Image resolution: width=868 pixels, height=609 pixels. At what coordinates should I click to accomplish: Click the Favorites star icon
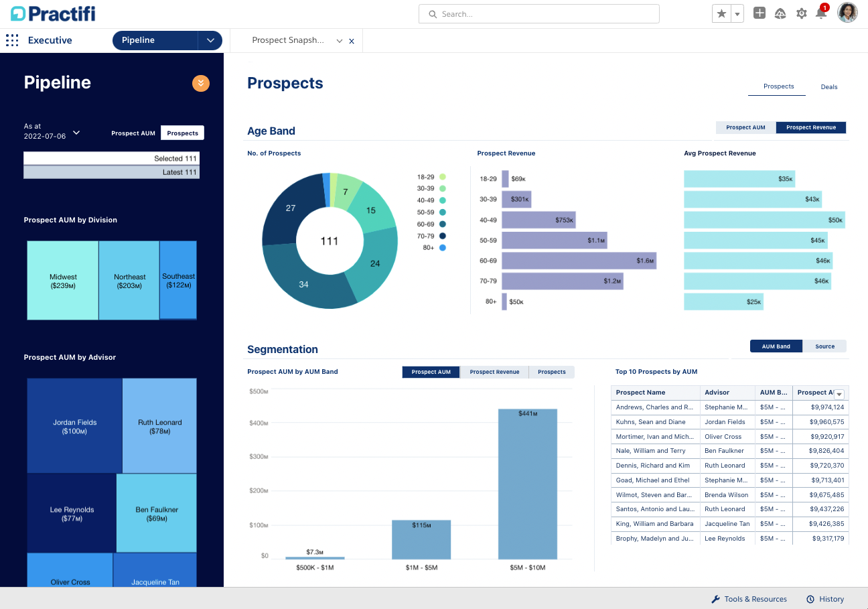pos(721,14)
